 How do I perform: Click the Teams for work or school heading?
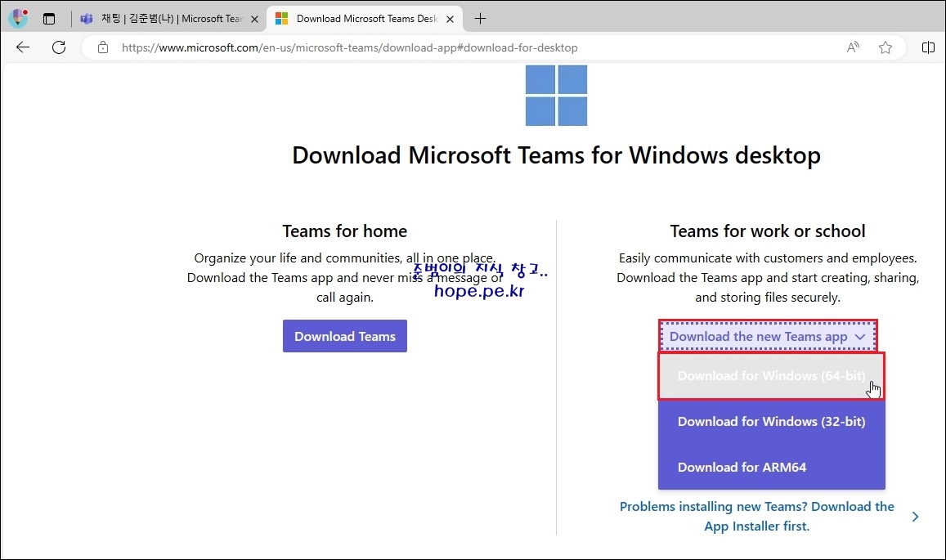click(768, 231)
